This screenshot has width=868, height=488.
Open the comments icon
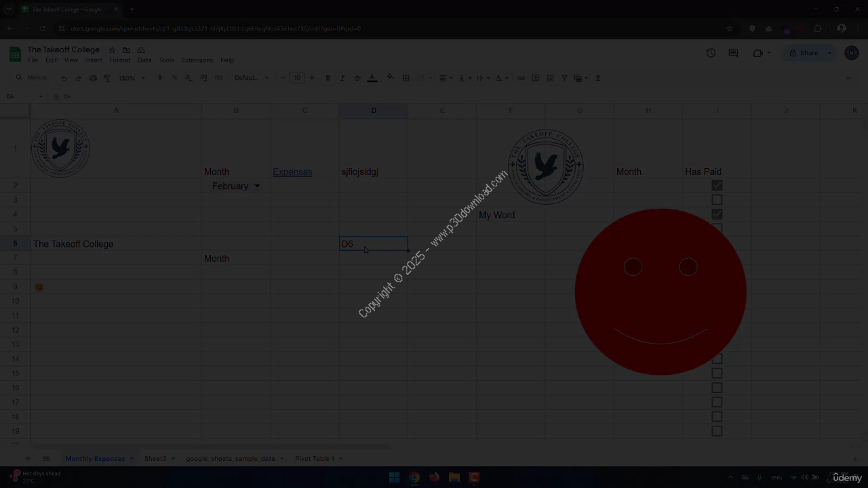click(x=733, y=53)
